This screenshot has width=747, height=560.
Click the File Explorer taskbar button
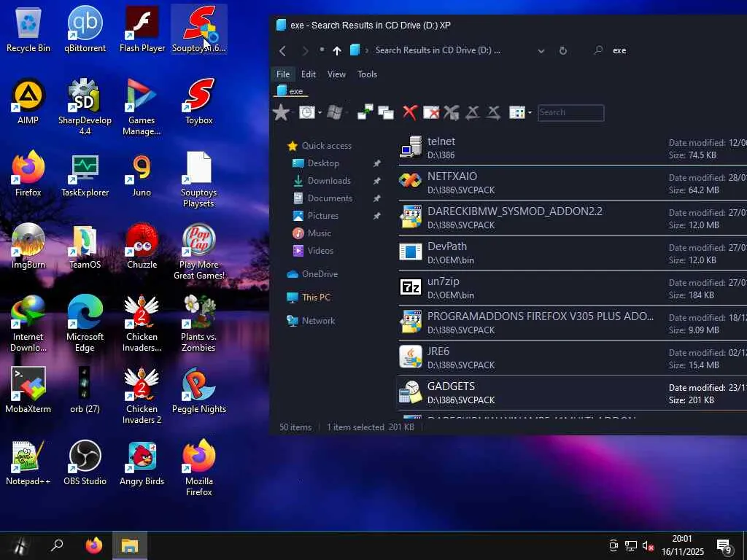(130, 545)
